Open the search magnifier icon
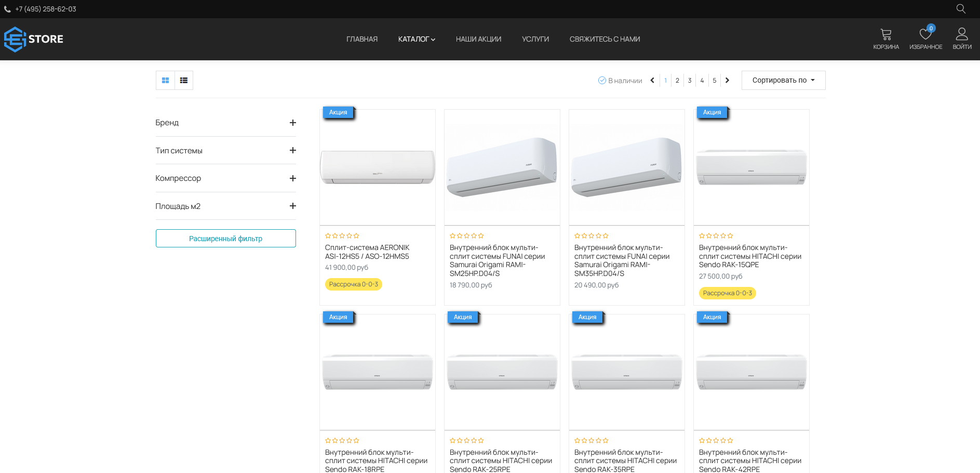The image size is (980, 473). point(961,9)
